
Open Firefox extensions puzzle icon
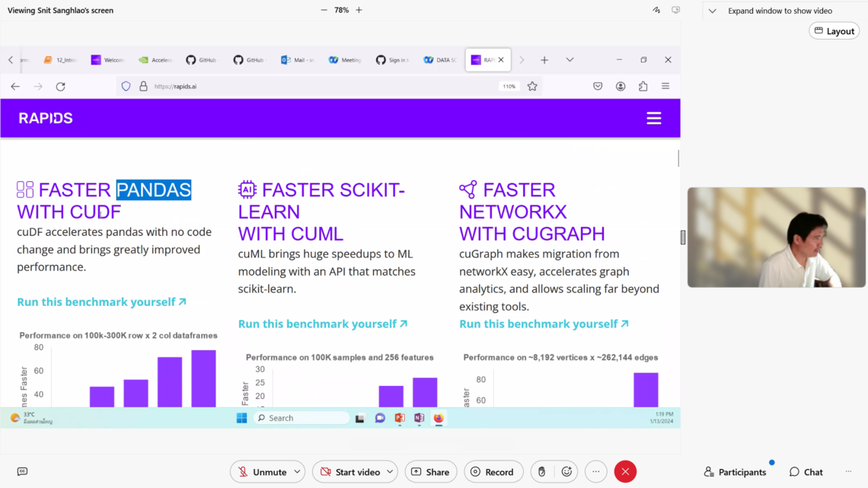tap(643, 87)
